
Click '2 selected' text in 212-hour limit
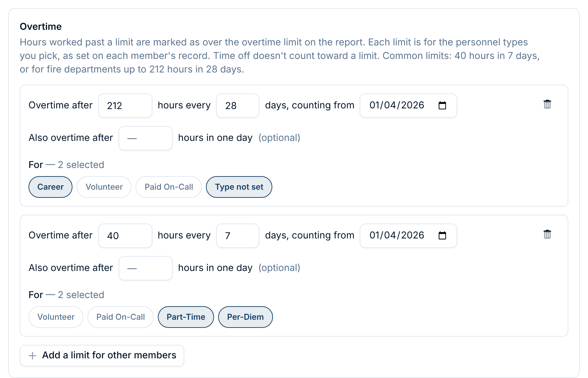pyautogui.click(x=81, y=165)
